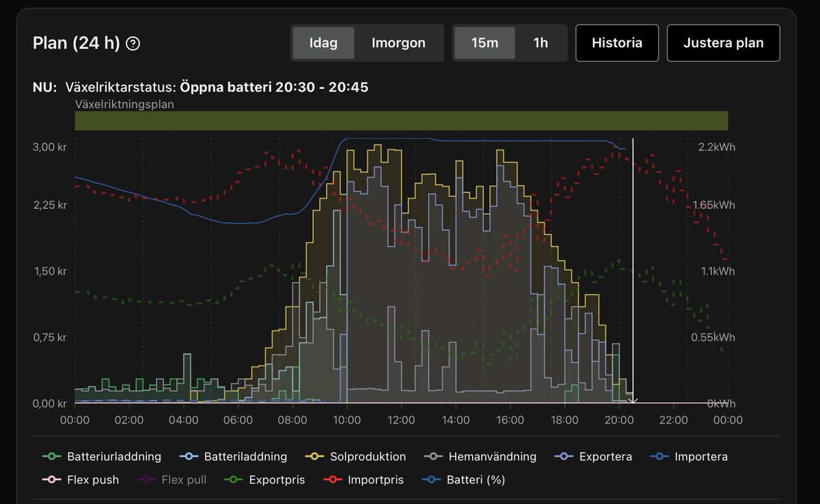Toggle the Importpris series in the legend
Image resolution: width=820 pixels, height=504 pixels.
click(x=362, y=480)
